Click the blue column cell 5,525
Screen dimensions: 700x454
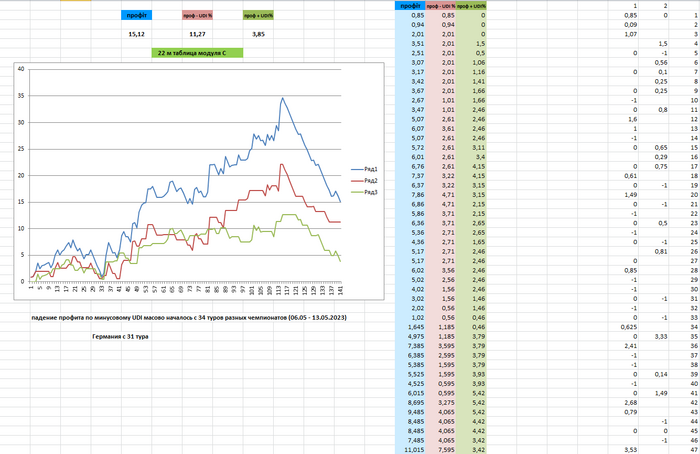(x=410, y=374)
